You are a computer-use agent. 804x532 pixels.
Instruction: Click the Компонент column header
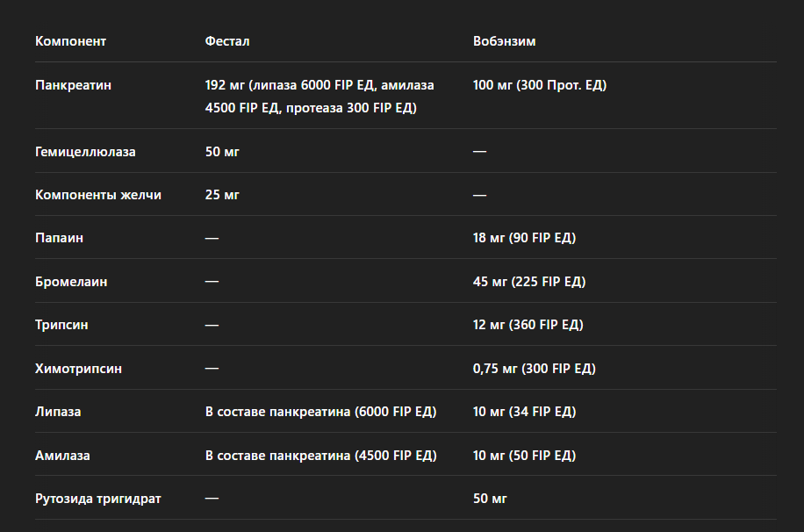click(x=70, y=41)
